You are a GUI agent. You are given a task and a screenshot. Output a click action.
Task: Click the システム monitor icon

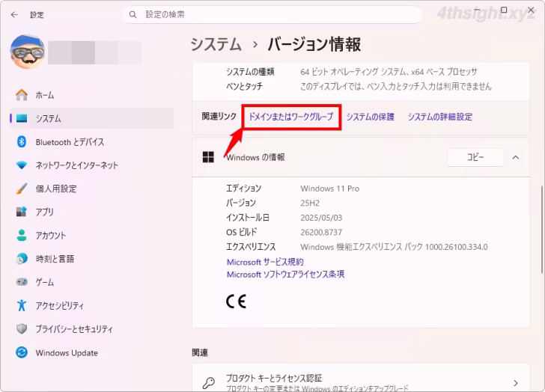click(22, 118)
